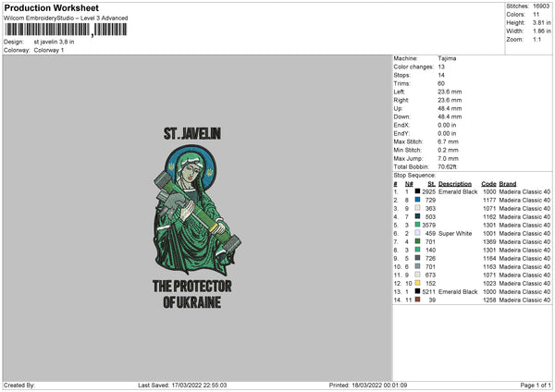Click the Description column header
The height and width of the screenshot is (392, 555).
pos(458,183)
